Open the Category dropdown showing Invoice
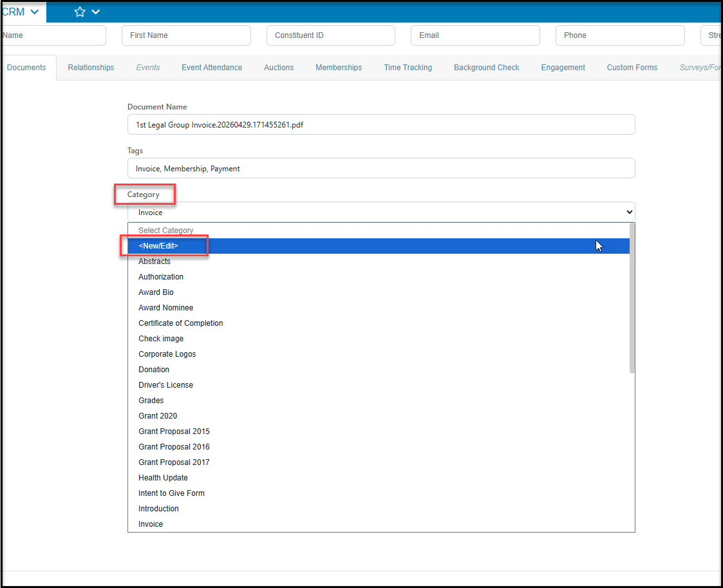The height and width of the screenshot is (588, 723). pos(381,212)
